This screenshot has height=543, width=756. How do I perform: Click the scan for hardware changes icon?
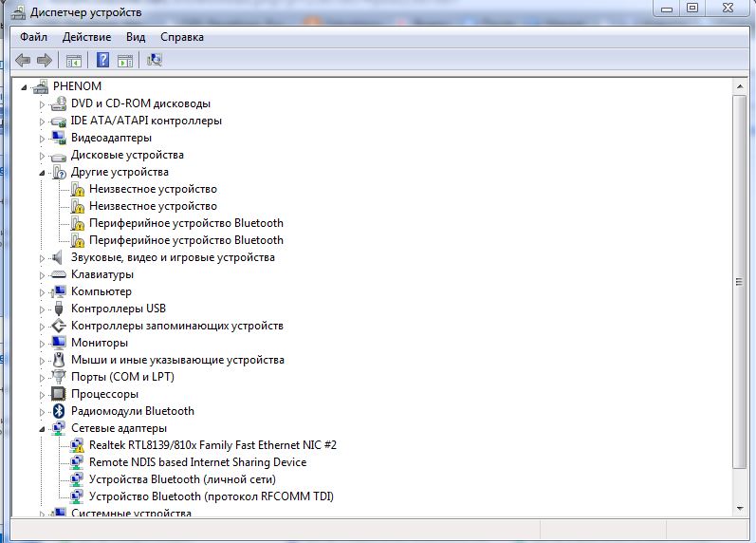click(155, 61)
